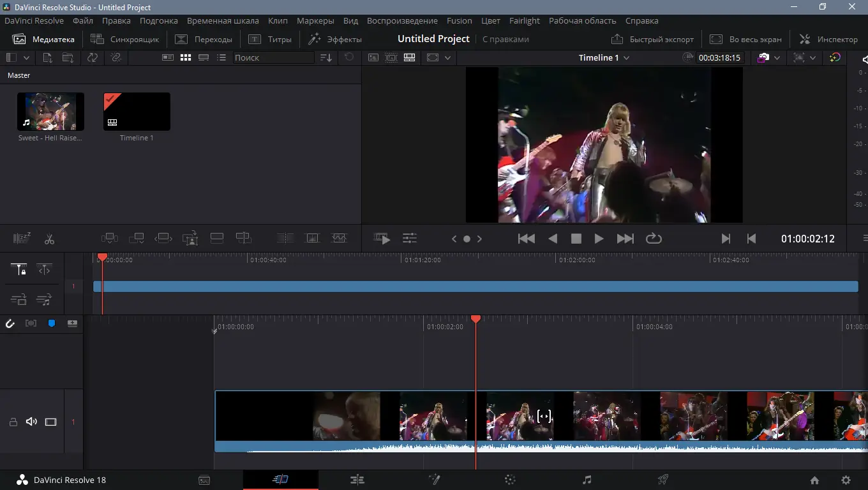Switch media pool to thumbnail grid view
The height and width of the screenshot is (490, 868).
tap(186, 57)
